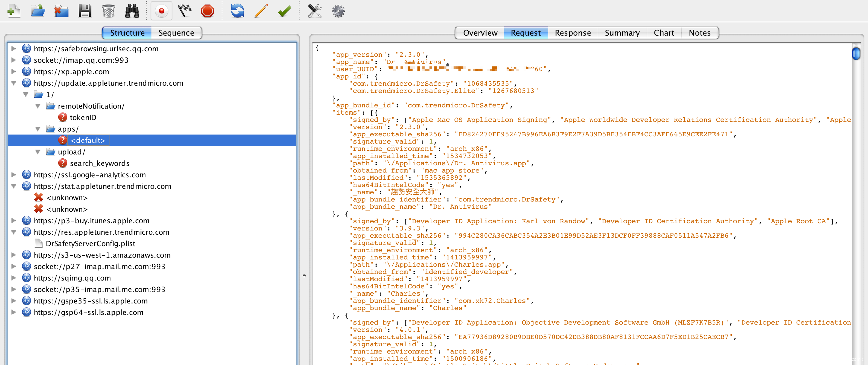Open Find with binoculars icon
Image resolution: width=868 pixels, height=365 pixels.
(132, 11)
